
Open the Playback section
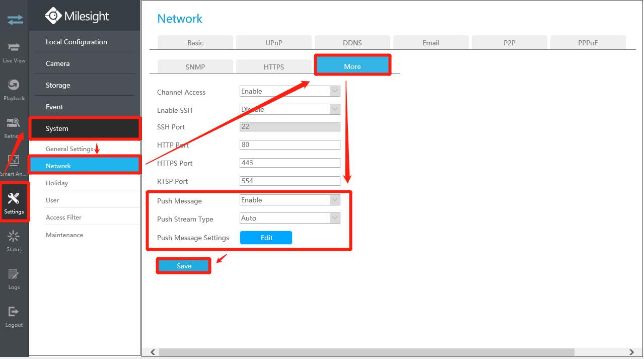pyautogui.click(x=14, y=90)
